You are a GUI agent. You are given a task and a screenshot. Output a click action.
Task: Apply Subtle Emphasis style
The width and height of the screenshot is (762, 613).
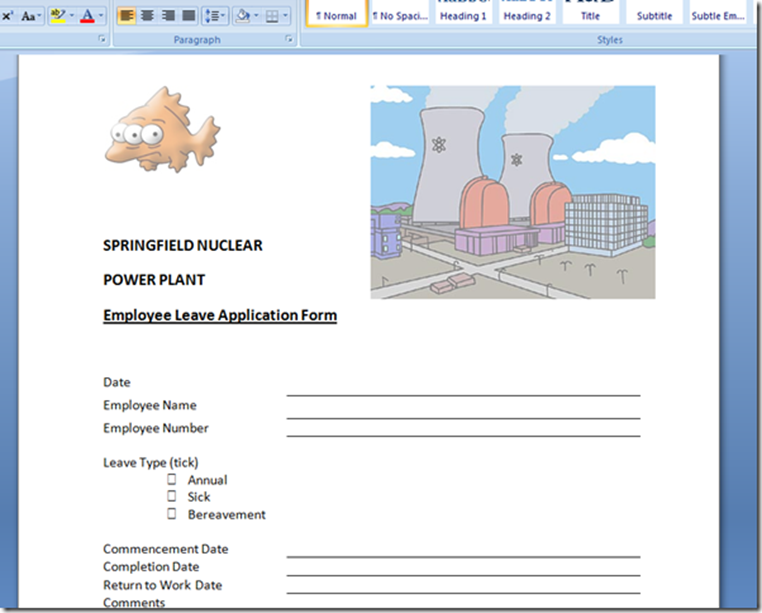[718, 14]
